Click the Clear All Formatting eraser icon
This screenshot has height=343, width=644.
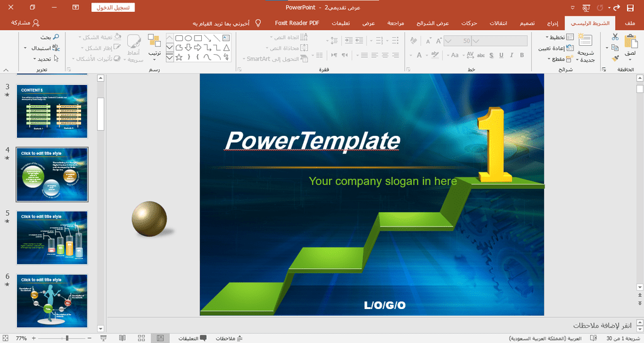point(414,41)
